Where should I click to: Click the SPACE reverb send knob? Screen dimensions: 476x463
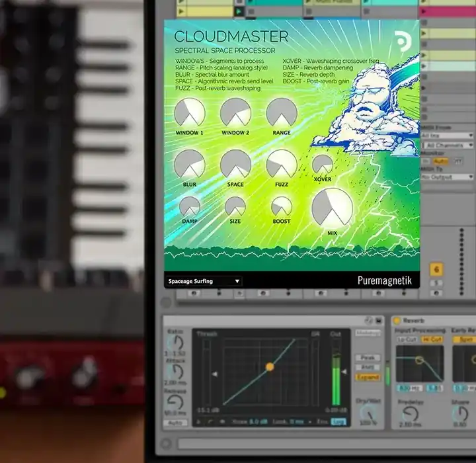coord(235,164)
